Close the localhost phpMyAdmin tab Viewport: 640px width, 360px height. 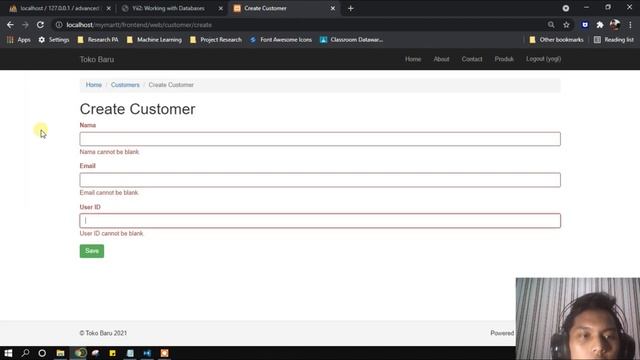click(109, 8)
